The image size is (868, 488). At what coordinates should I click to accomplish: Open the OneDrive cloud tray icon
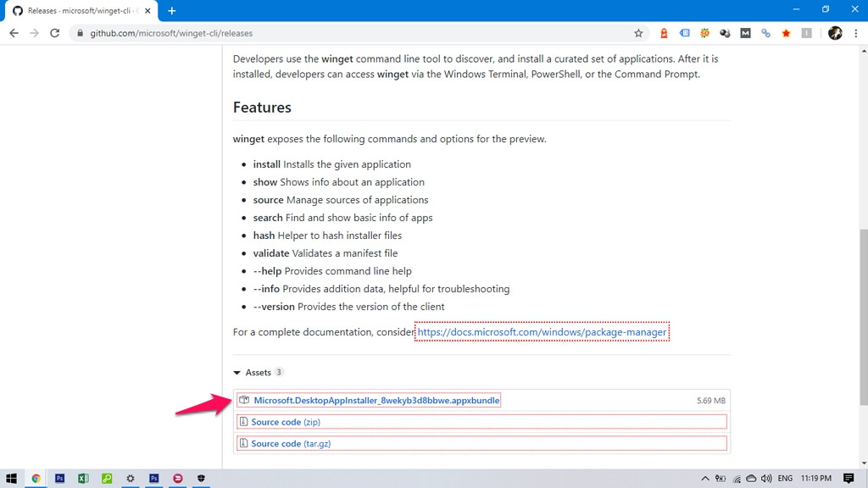pos(751,478)
